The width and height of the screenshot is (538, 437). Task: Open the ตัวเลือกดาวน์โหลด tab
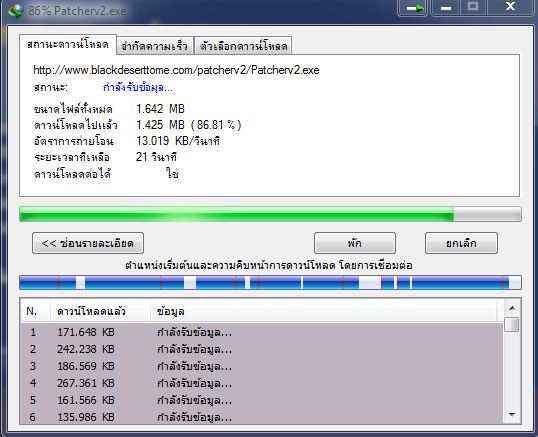(243, 46)
